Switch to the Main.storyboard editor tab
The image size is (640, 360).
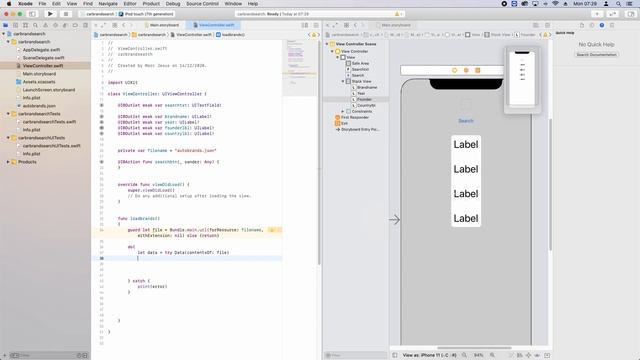pyautogui.click(x=161, y=25)
